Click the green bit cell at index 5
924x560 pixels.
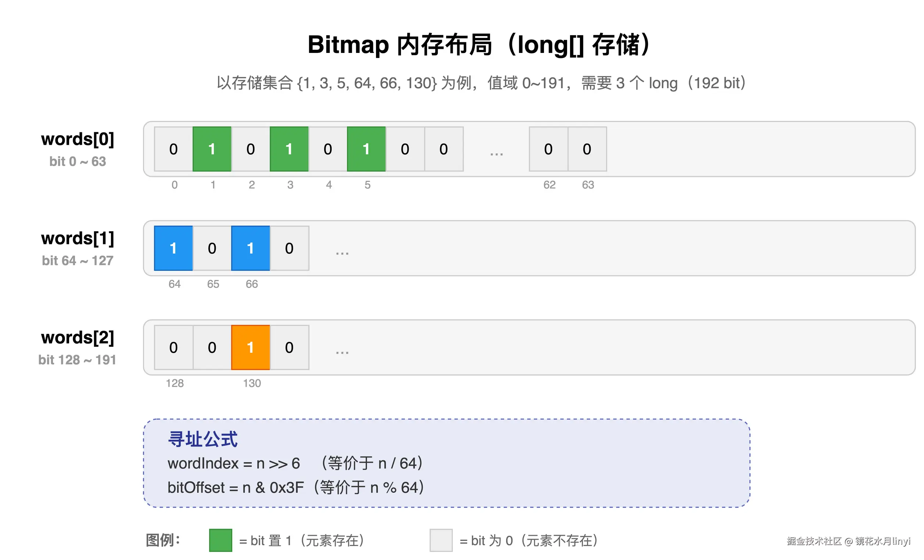[366, 149]
